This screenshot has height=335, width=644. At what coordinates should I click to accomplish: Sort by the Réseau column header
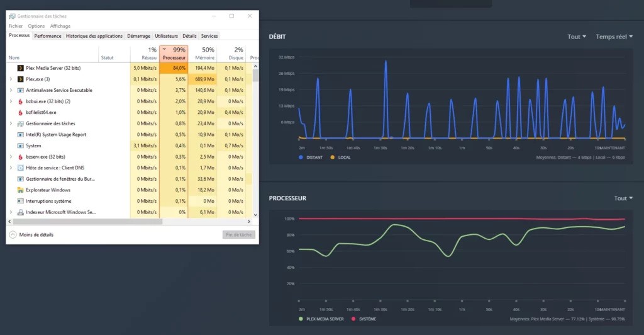point(145,54)
